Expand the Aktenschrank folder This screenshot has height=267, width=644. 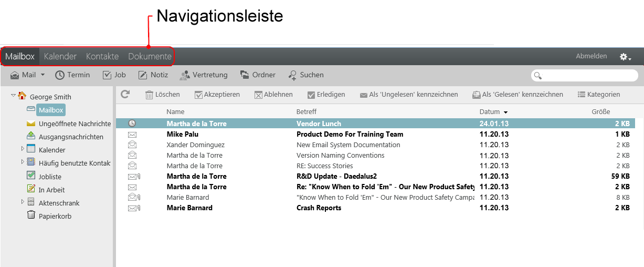(23, 202)
